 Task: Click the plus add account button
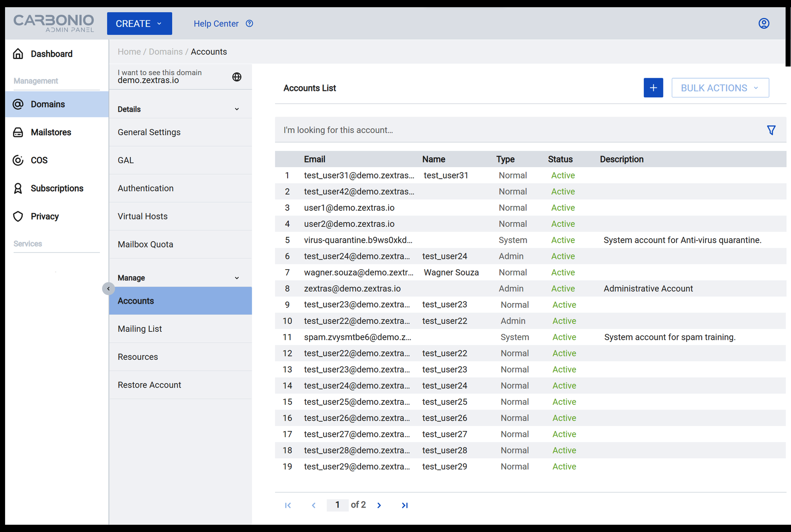click(653, 88)
